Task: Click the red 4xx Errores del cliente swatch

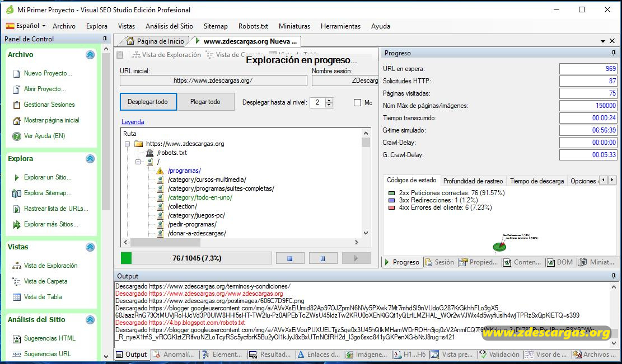Action: (x=392, y=207)
